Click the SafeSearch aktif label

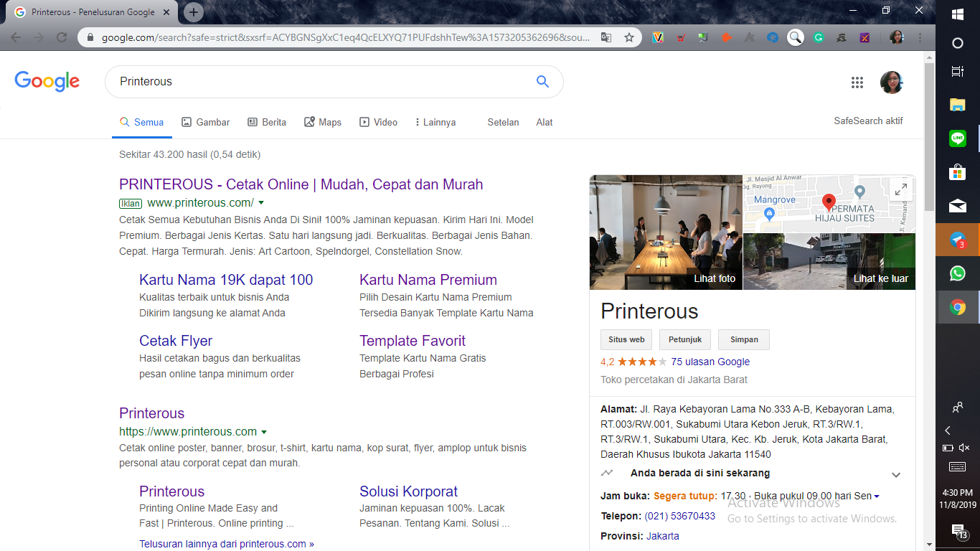tap(868, 121)
